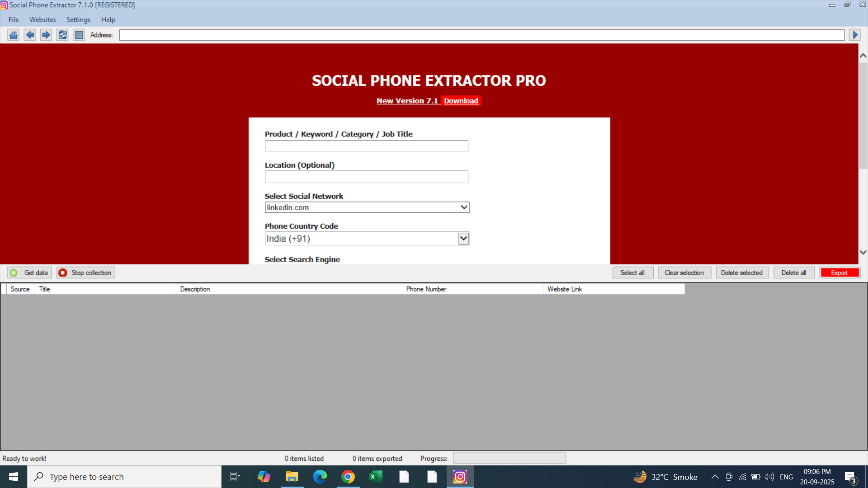Click the Product / Keyword input field
This screenshot has height=488, width=868.
coord(366,146)
